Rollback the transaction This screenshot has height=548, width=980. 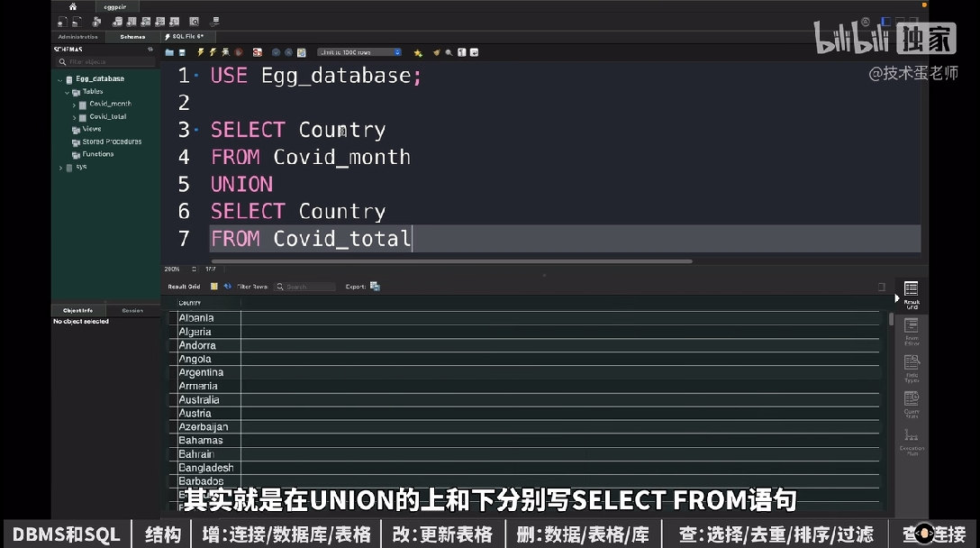[x=288, y=52]
